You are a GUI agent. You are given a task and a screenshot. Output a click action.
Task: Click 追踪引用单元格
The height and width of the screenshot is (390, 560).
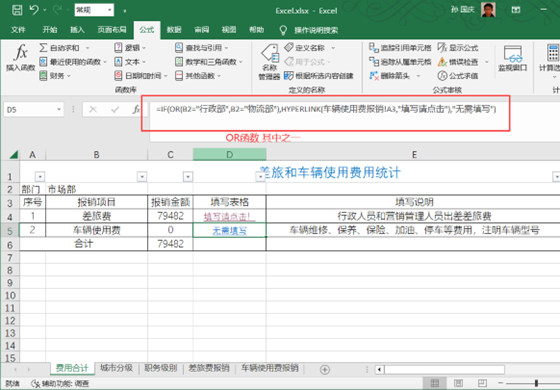[x=400, y=48]
